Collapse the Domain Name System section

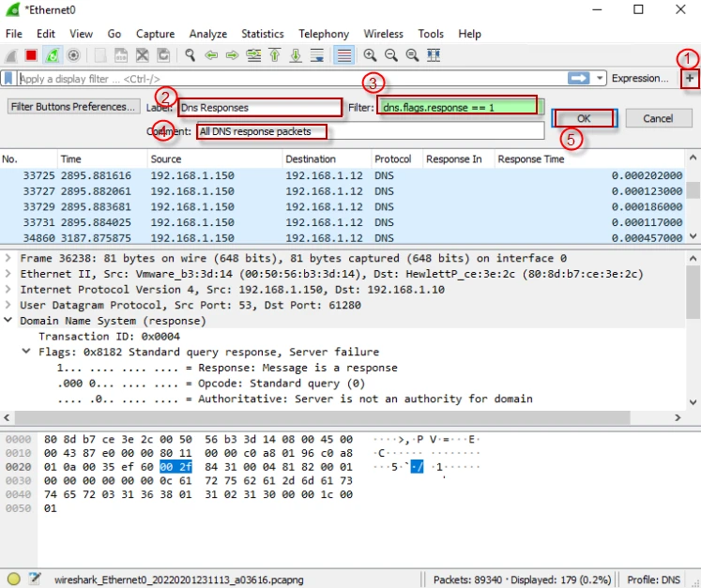click(8, 321)
